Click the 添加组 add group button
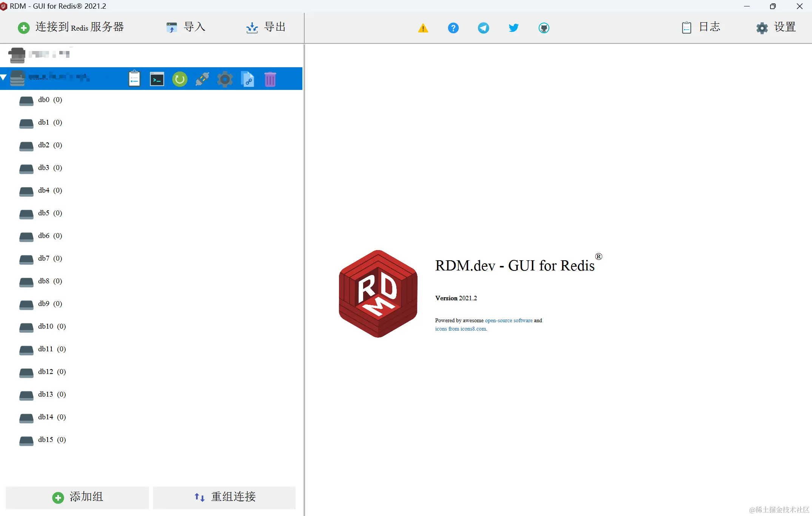The width and height of the screenshot is (812, 516). tap(77, 497)
